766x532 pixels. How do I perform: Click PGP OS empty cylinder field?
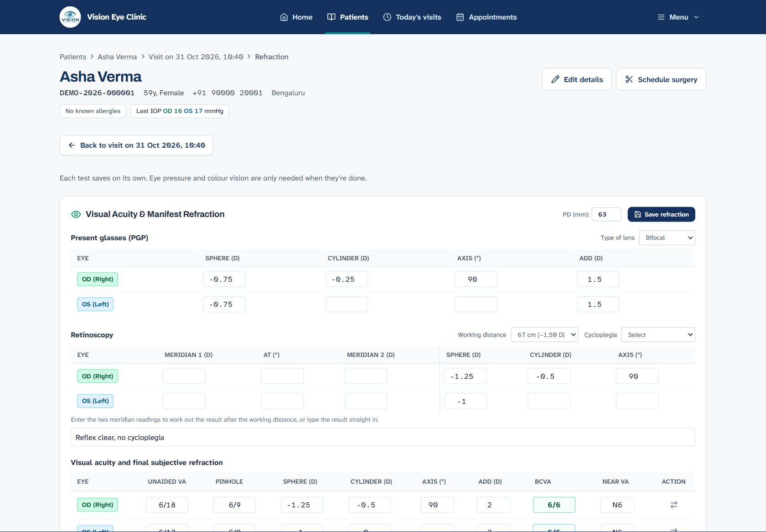pos(347,304)
